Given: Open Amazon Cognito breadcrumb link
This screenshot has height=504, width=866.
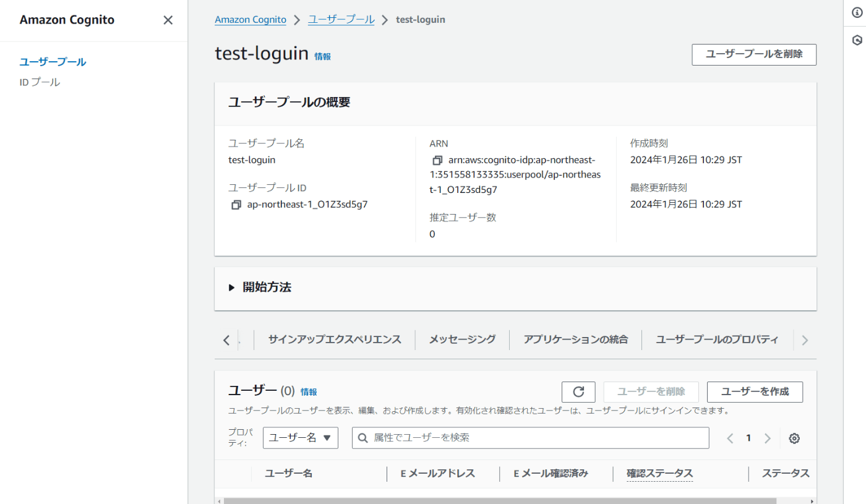Looking at the screenshot, I should (251, 20).
